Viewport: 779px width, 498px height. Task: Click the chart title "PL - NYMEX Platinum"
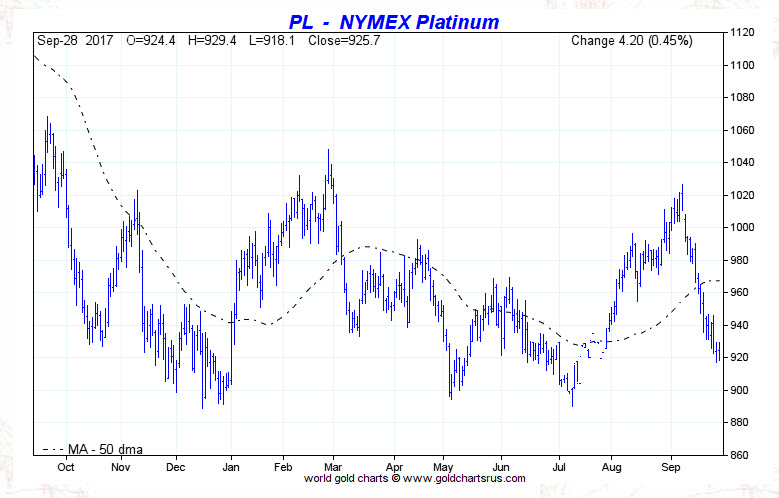tap(393, 22)
